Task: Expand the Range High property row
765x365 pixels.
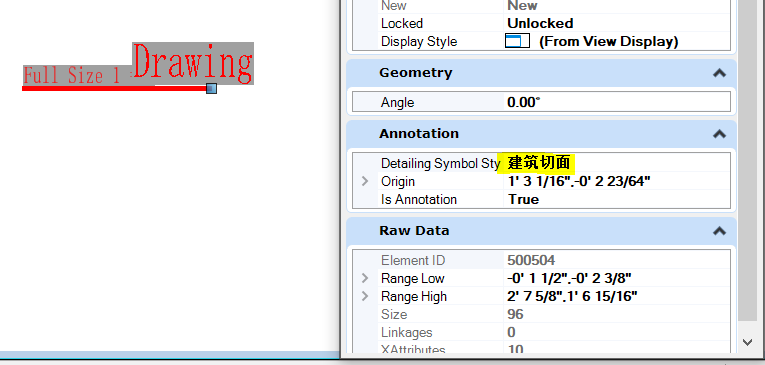Action: point(365,297)
